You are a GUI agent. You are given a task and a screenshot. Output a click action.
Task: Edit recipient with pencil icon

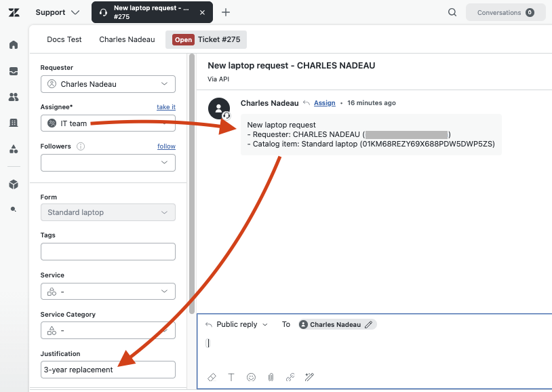(369, 325)
